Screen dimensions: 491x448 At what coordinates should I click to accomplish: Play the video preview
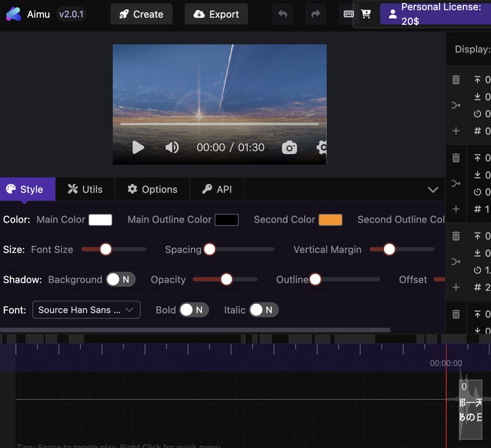coord(138,147)
